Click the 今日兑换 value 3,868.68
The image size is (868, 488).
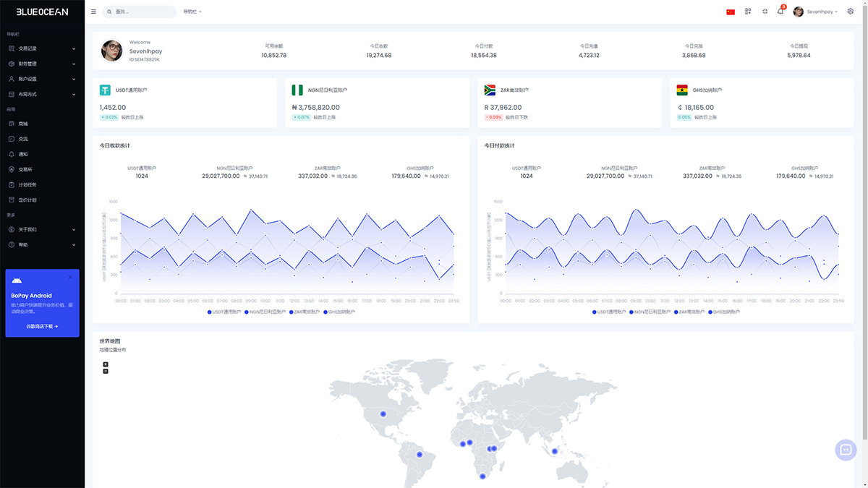click(x=694, y=55)
